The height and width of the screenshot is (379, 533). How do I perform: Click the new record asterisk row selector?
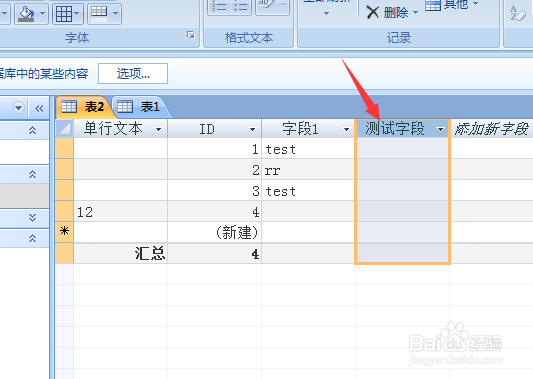click(64, 232)
